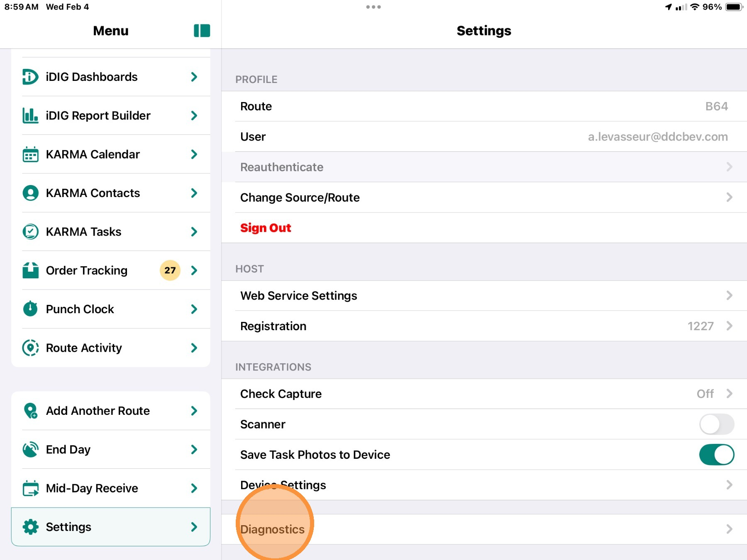Screen dimensions: 747x560
Task: Tap the Check Capture Off value
Action: [x=705, y=394]
